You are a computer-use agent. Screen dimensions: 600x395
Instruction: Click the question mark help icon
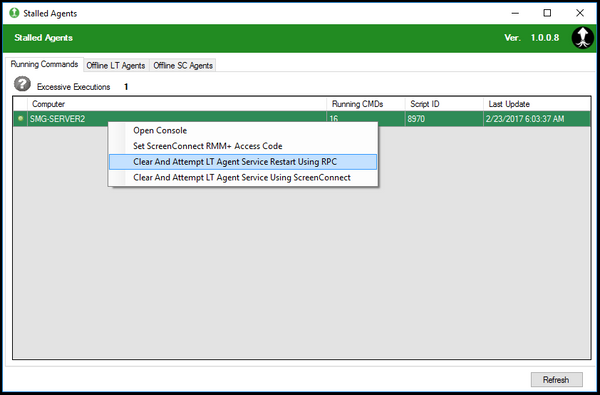point(22,84)
